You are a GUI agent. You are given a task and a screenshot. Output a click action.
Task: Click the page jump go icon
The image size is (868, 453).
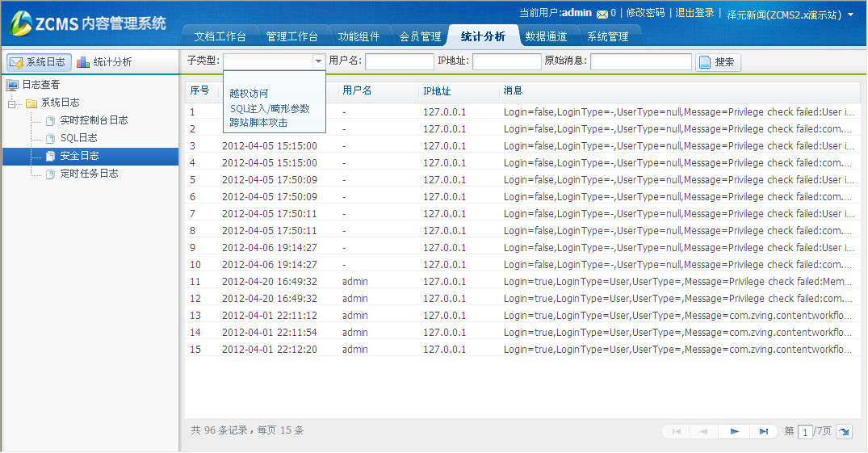[844, 432]
